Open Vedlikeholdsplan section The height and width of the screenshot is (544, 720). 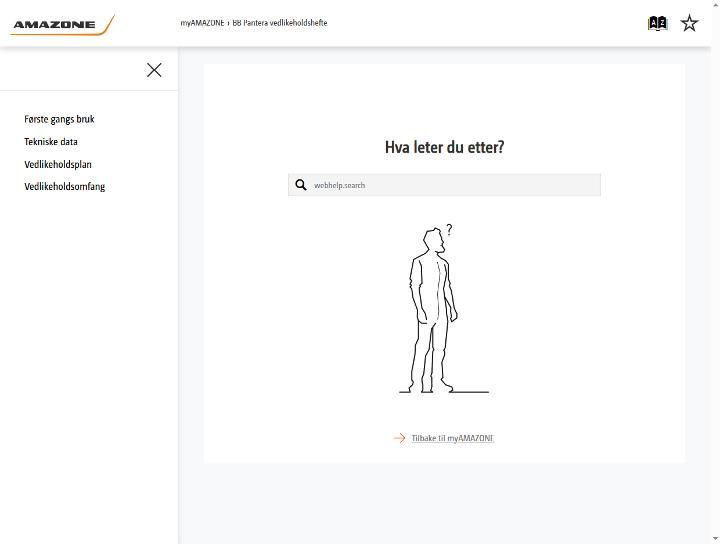click(58, 164)
